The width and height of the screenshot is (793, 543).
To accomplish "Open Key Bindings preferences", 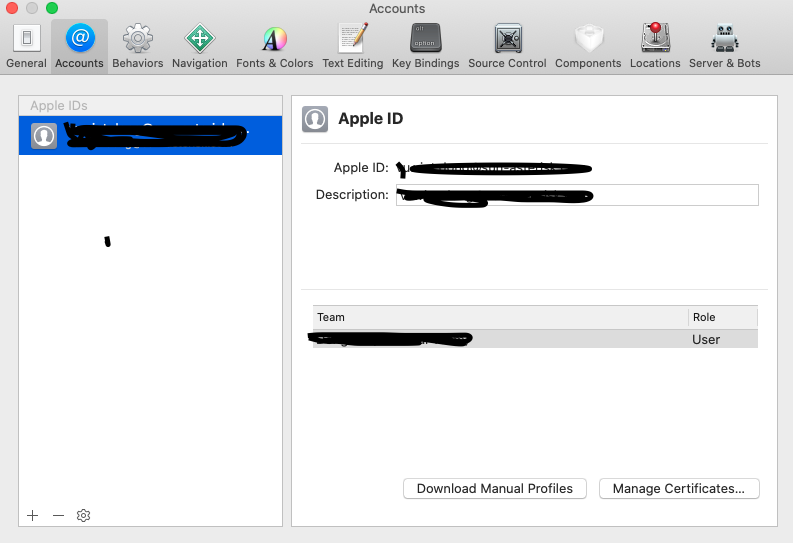I will [x=425, y=46].
